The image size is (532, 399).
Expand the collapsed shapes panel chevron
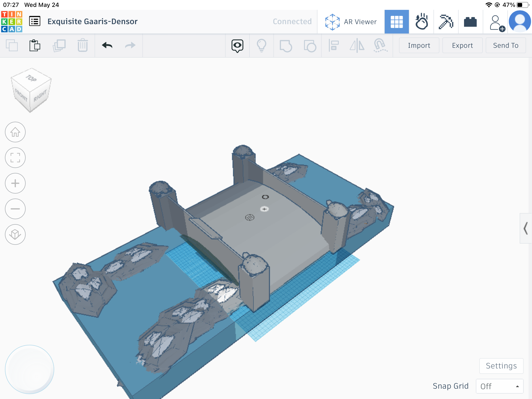526,228
